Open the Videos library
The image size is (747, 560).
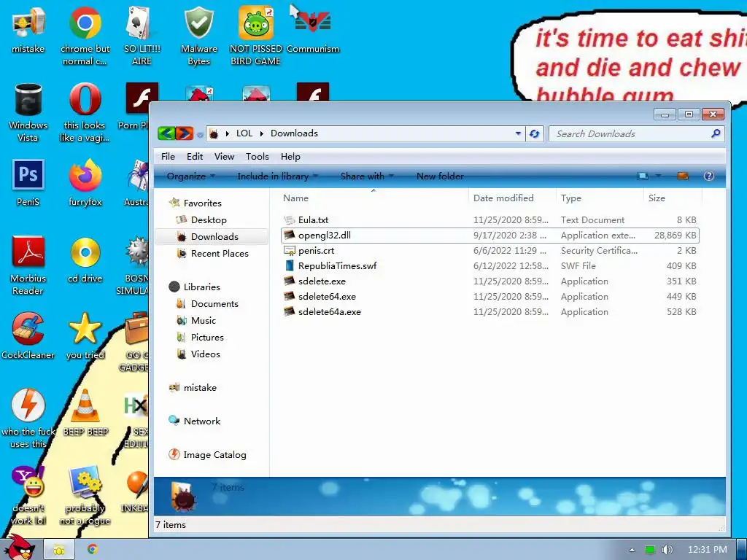pyautogui.click(x=205, y=354)
